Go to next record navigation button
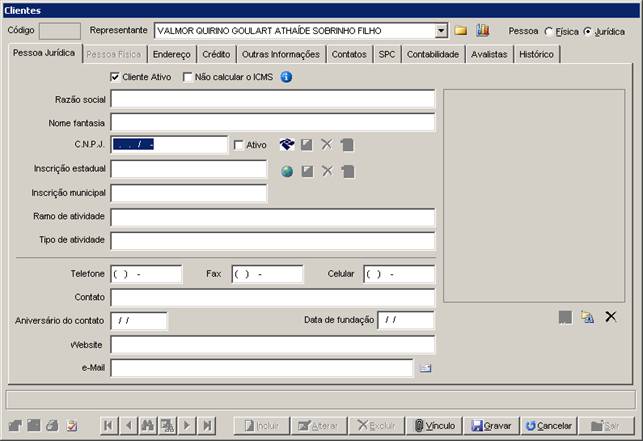643x441 pixels. pyautogui.click(x=187, y=425)
